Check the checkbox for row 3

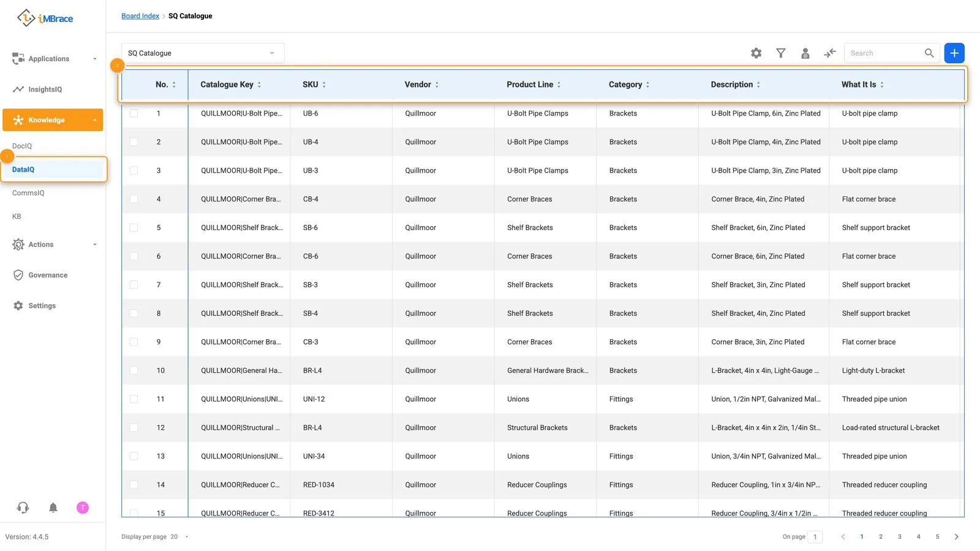tap(134, 170)
